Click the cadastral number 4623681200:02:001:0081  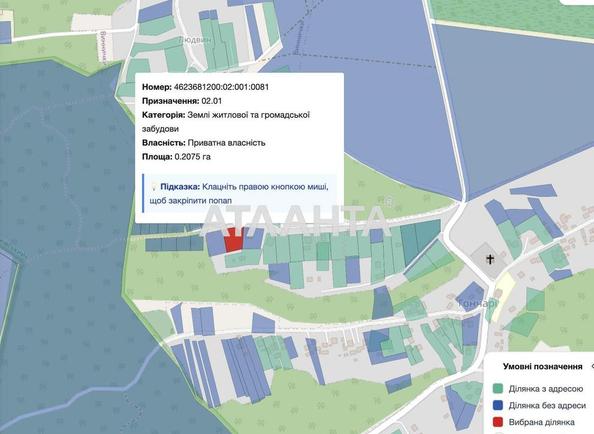[x=221, y=87]
